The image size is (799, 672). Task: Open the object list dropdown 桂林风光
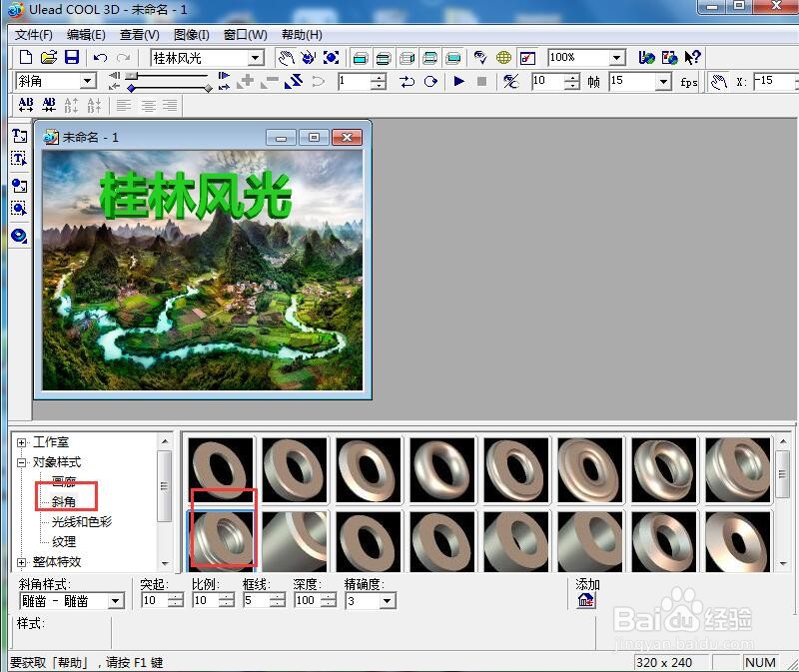pos(256,58)
